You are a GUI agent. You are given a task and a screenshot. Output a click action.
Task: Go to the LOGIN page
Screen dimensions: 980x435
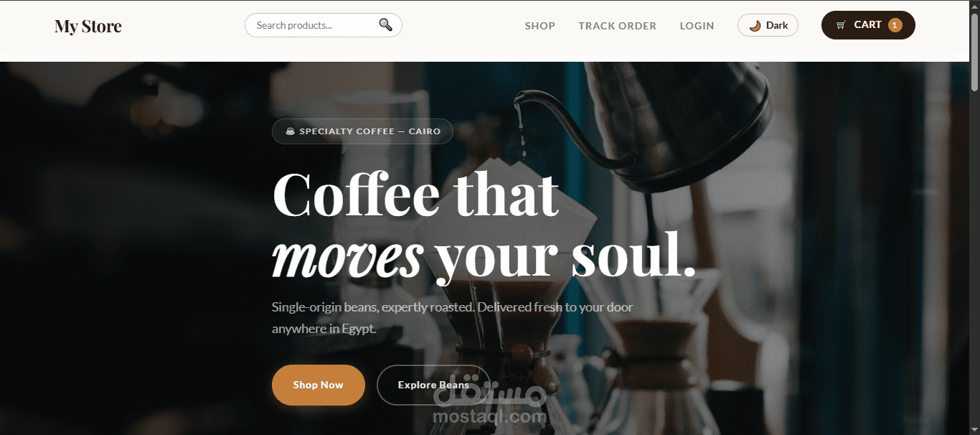(697, 26)
